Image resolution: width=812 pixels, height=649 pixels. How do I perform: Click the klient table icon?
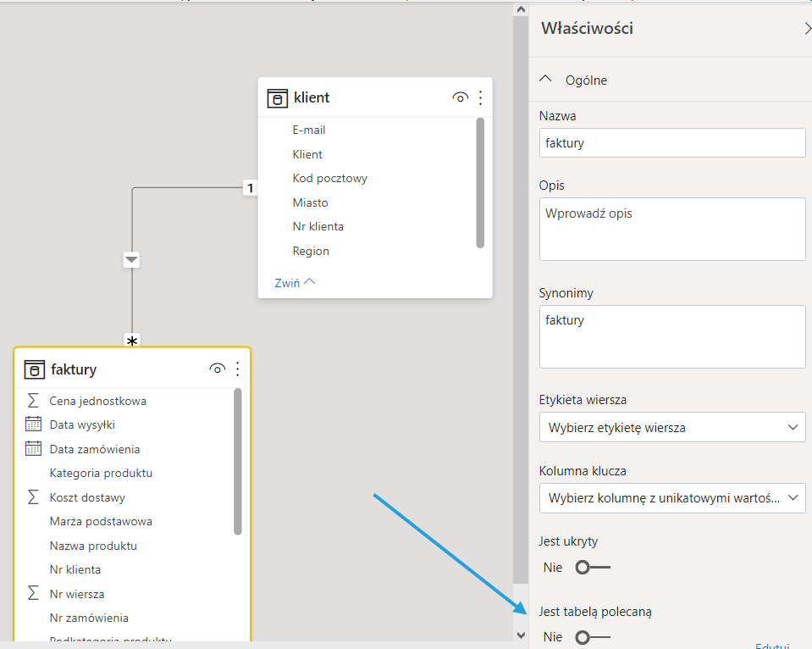(x=277, y=98)
